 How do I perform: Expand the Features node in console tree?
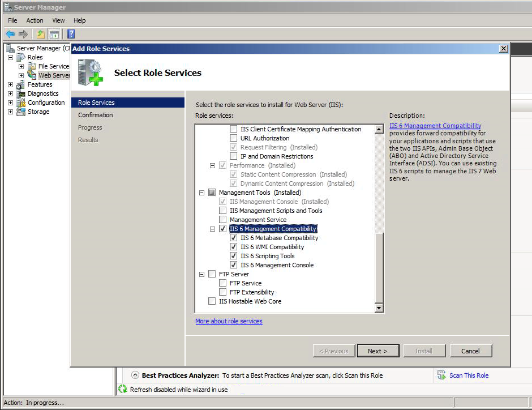click(10, 84)
